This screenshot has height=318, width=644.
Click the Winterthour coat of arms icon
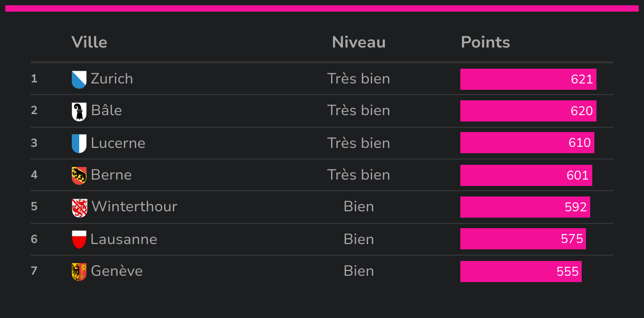click(x=79, y=207)
